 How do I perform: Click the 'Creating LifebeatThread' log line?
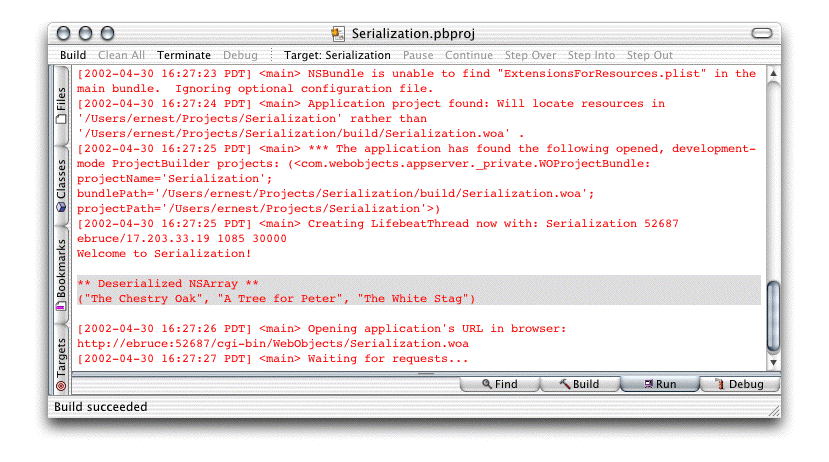click(378, 224)
